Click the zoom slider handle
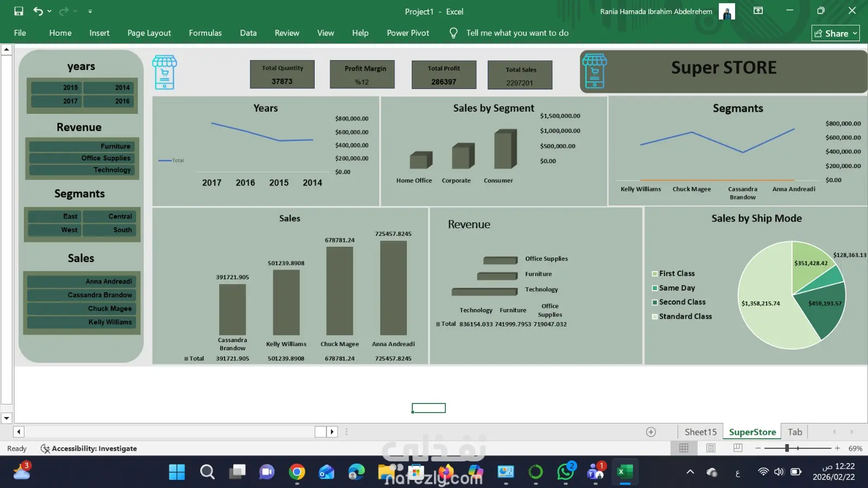The height and width of the screenshot is (488, 868). click(787, 448)
